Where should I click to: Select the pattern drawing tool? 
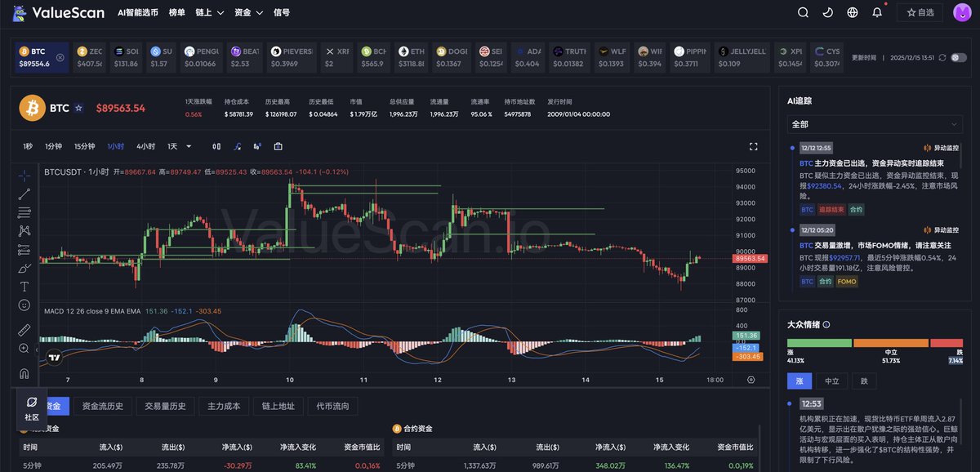pyautogui.click(x=24, y=231)
